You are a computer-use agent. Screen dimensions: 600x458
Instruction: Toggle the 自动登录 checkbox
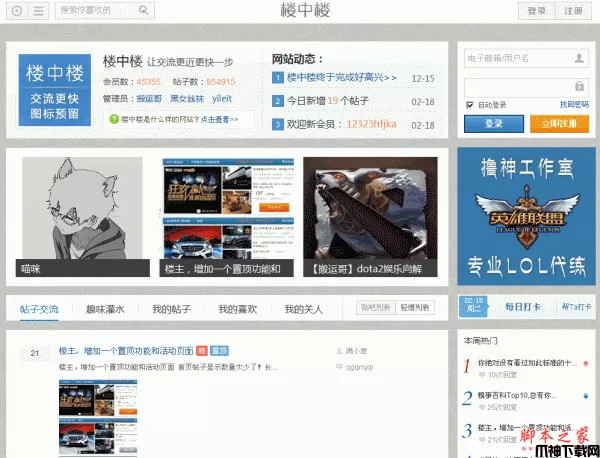(x=470, y=105)
